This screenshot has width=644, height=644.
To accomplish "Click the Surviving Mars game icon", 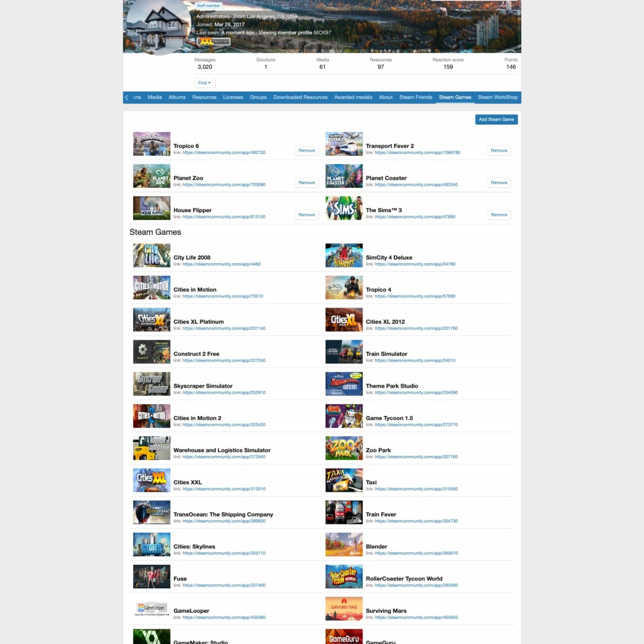I will coord(344,609).
